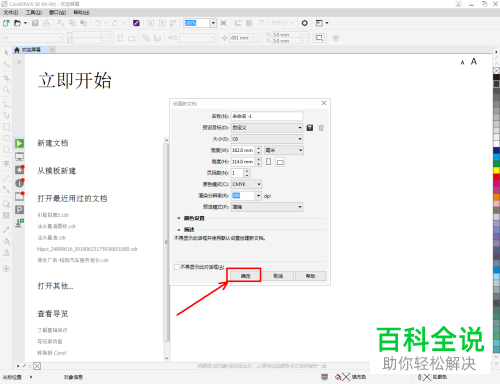Select the Text tool in toolbox
Screen dimensions: 500x384
[x=6, y=164]
